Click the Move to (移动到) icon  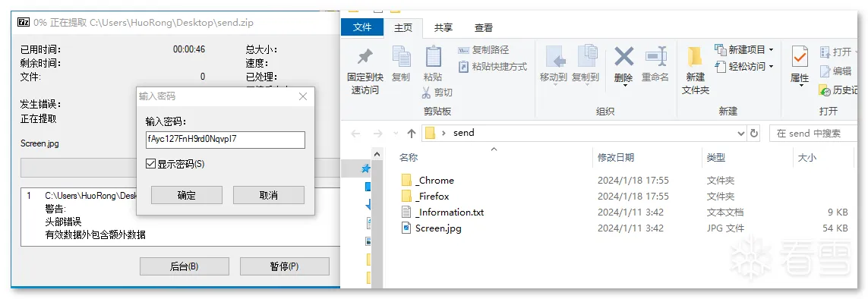click(554, 56)
